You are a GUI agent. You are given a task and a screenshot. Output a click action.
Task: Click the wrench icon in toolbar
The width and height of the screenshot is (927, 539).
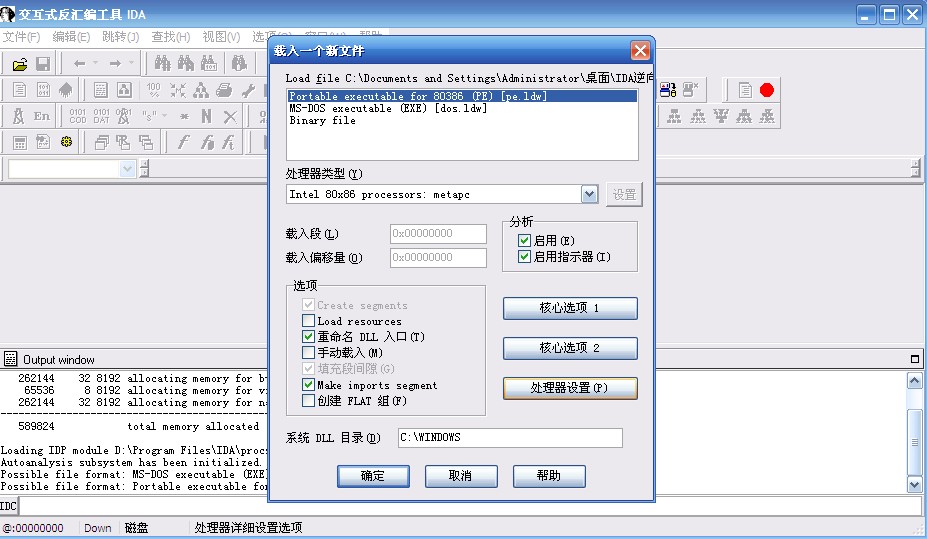[x=248, y=90]
